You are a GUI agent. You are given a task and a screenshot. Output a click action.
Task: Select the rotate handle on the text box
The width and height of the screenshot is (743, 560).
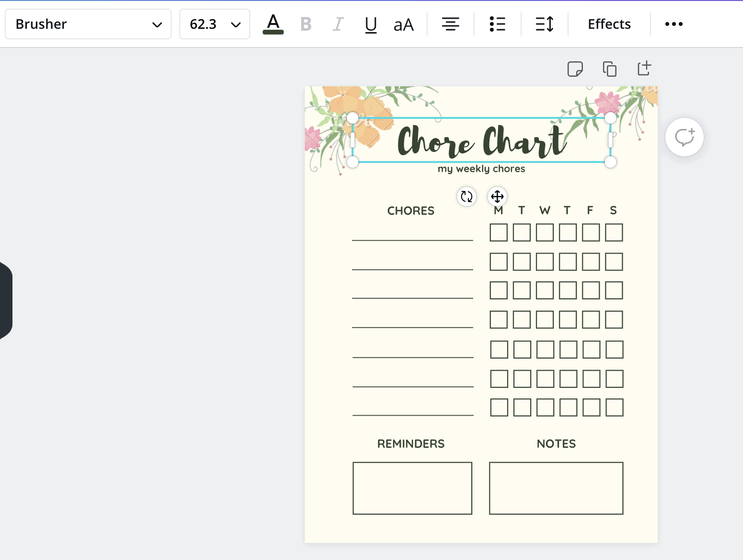466,197
